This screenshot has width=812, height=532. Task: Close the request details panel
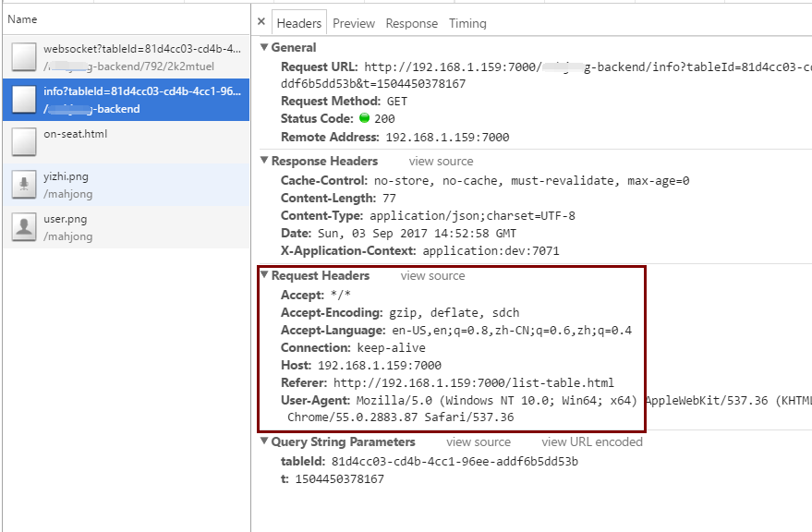point(261,22)
